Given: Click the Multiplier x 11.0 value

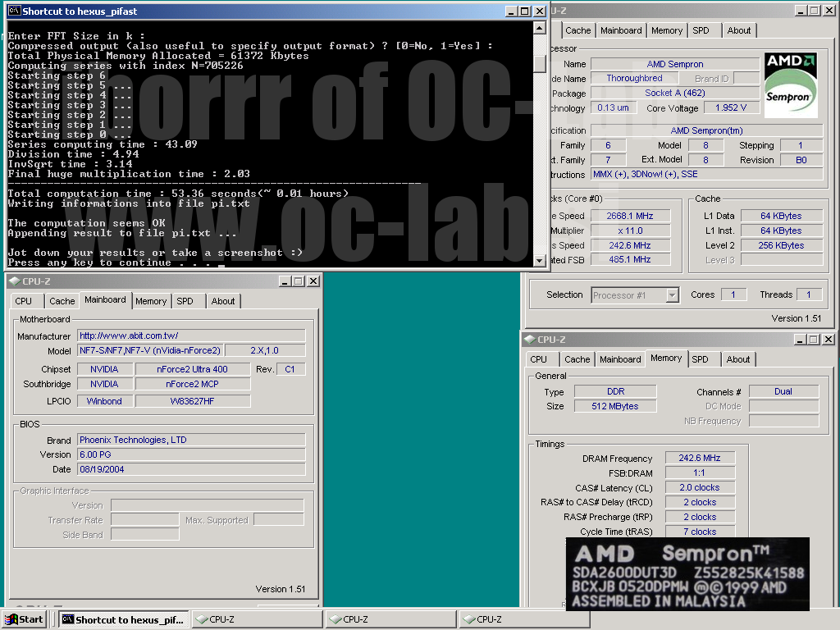Looking at the screenshot, I should click(630, 231).
